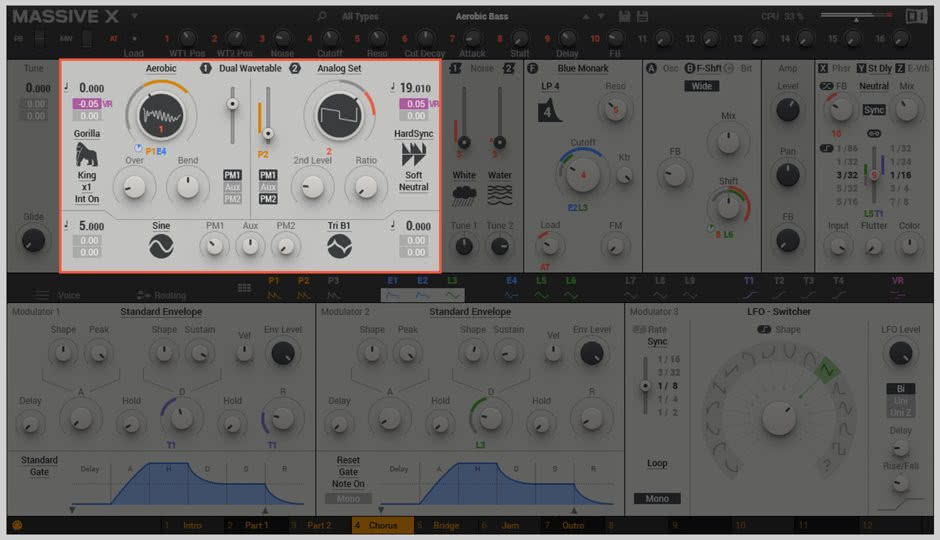Click the Gorilla oscillator mode icon

tap(87, 155)
